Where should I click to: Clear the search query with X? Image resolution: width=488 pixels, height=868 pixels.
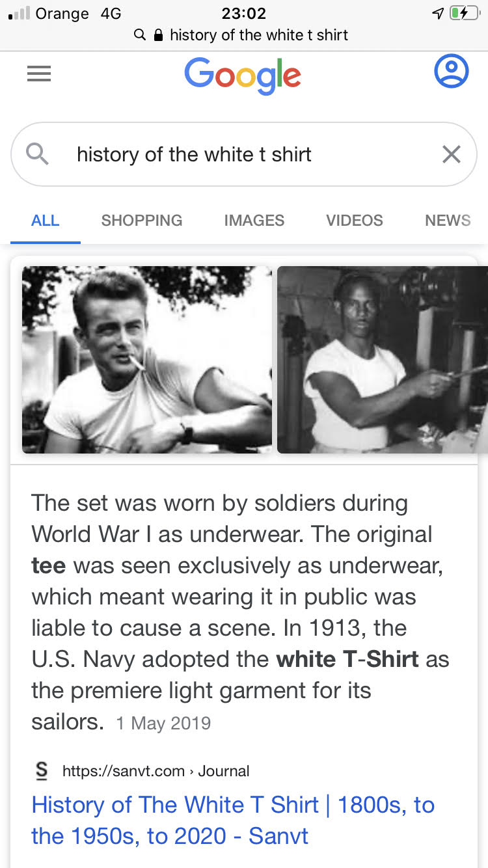(451, 154)
